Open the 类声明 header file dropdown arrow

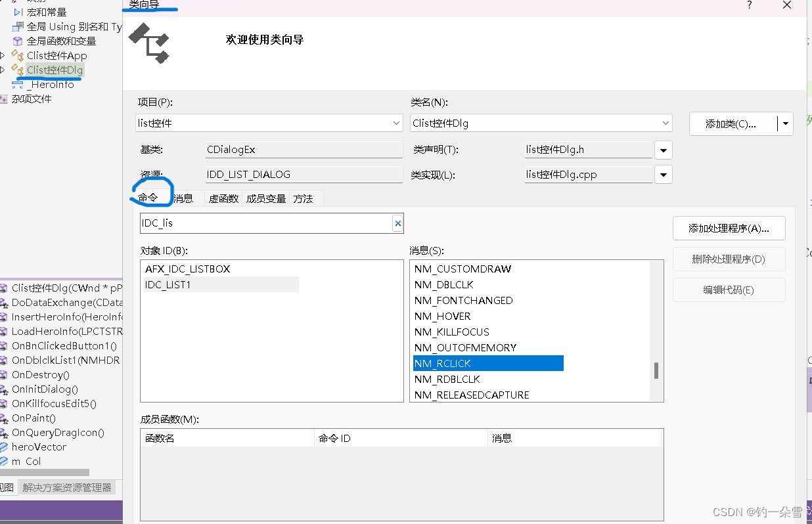(663, 150)
